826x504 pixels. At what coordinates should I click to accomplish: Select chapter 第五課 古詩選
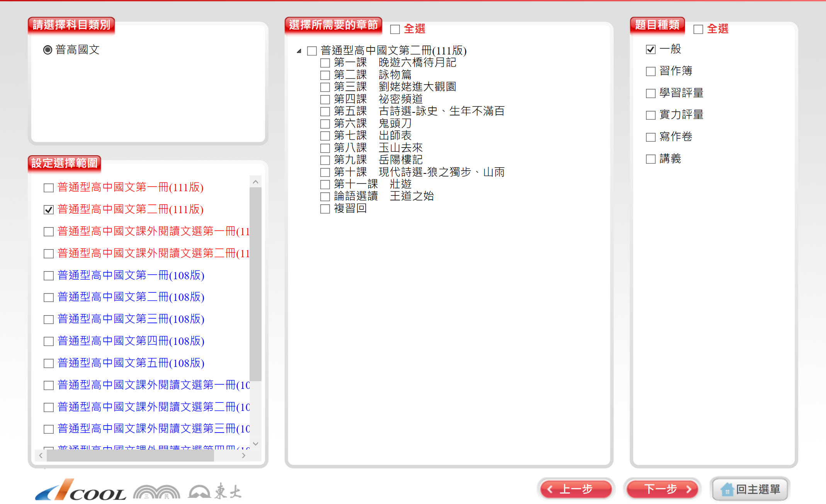325,112
